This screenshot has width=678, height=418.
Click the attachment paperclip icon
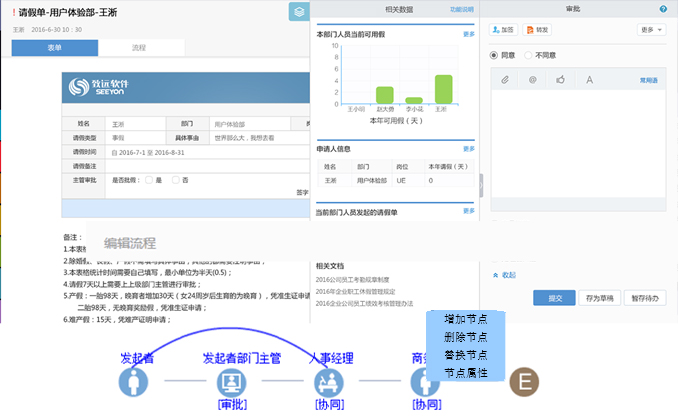coord(506,79)
